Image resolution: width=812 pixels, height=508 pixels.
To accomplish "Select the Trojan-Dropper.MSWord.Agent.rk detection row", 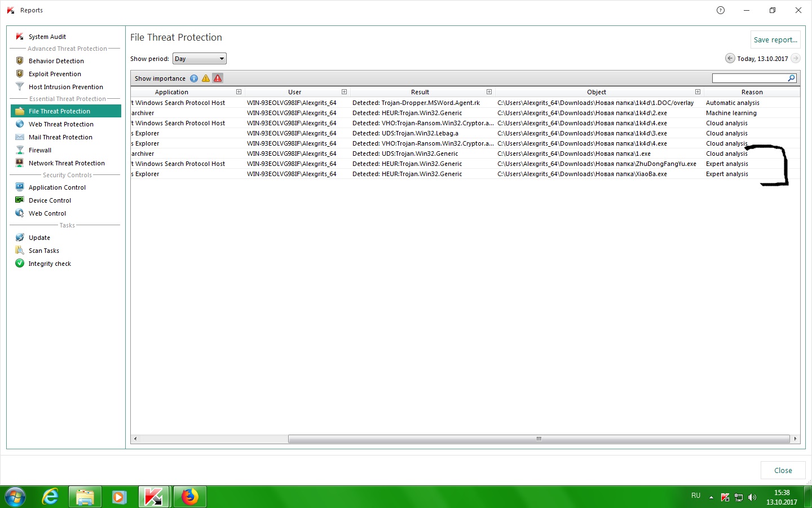I will click(x=465, y=103).
